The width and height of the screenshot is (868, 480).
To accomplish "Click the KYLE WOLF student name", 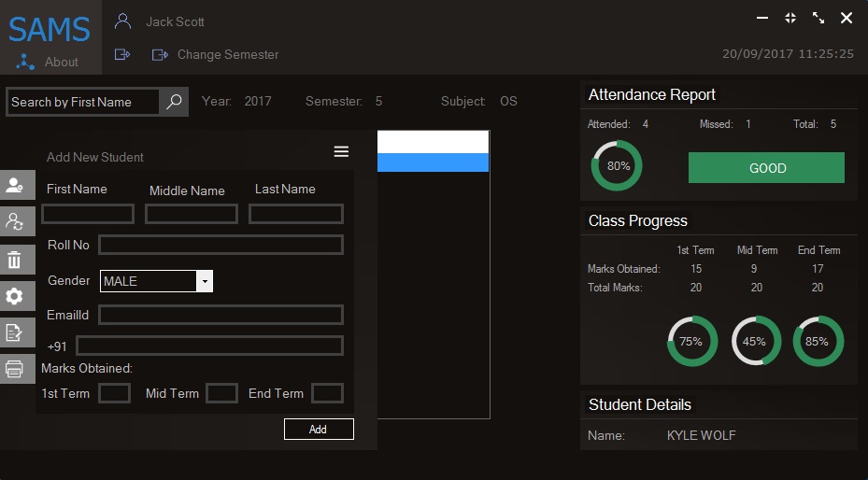I will (x=702, y=435).
